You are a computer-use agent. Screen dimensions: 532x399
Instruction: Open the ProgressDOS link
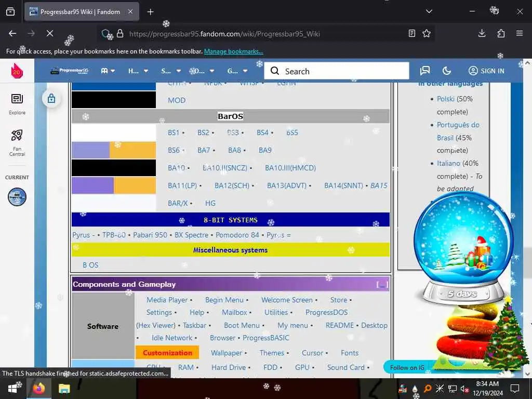tap(326, 312)
